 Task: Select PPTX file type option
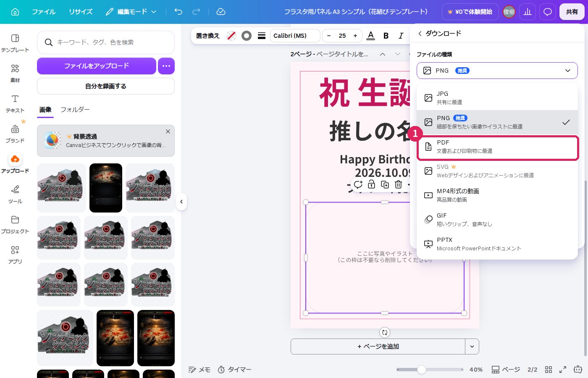click(x=497, y=244)
